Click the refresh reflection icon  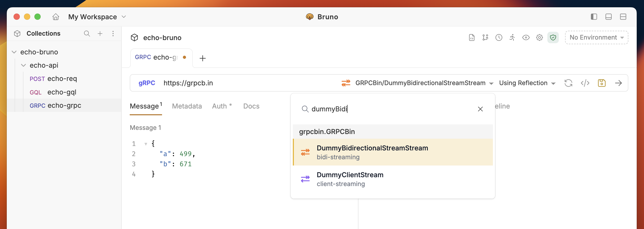pos(568,83)
